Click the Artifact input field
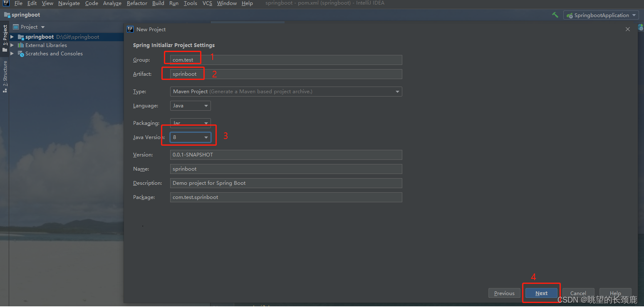 click(286, 74)
